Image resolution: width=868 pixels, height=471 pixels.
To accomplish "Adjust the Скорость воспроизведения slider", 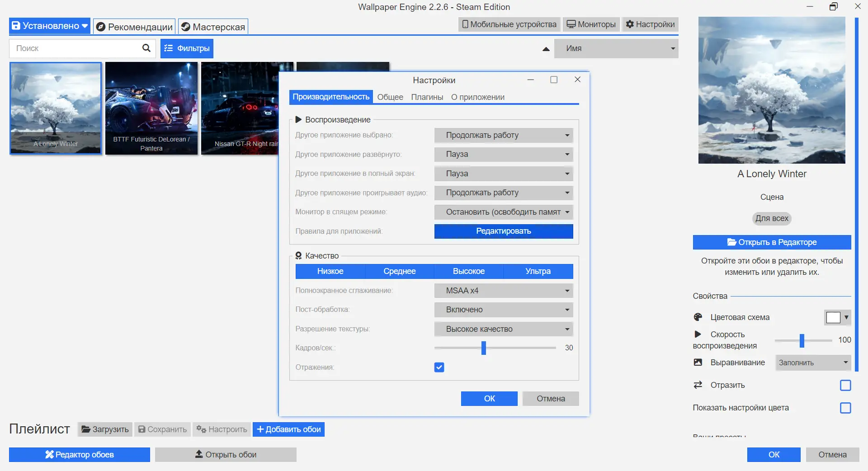I will click(x=803, y=340).
